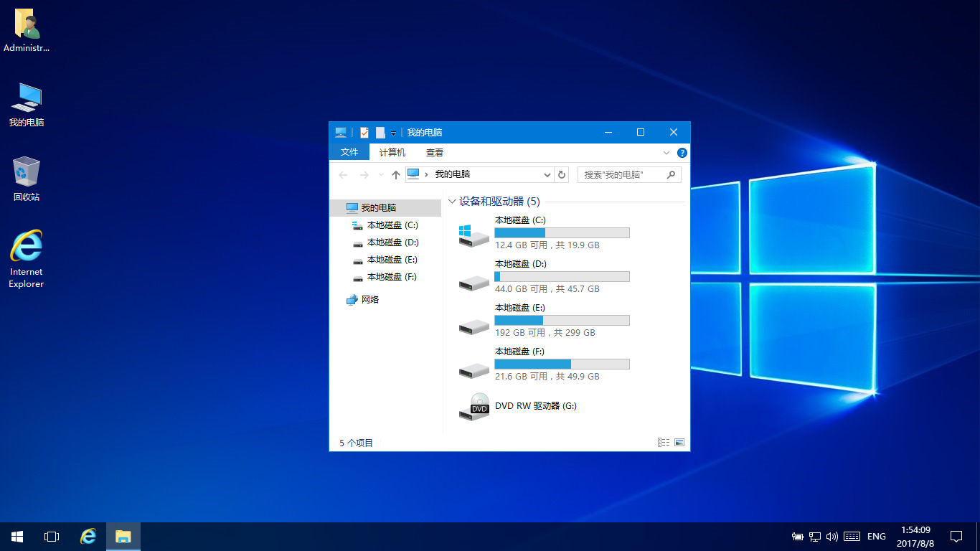Switch to large icons view in status bar
This screenshot has width=980, height=551.
point(679,443)
